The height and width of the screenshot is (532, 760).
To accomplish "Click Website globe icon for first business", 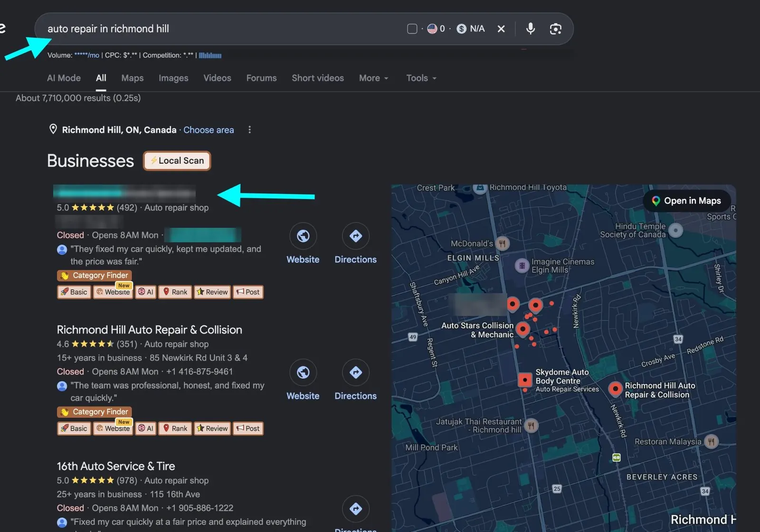I will click(x=303, y=236).
